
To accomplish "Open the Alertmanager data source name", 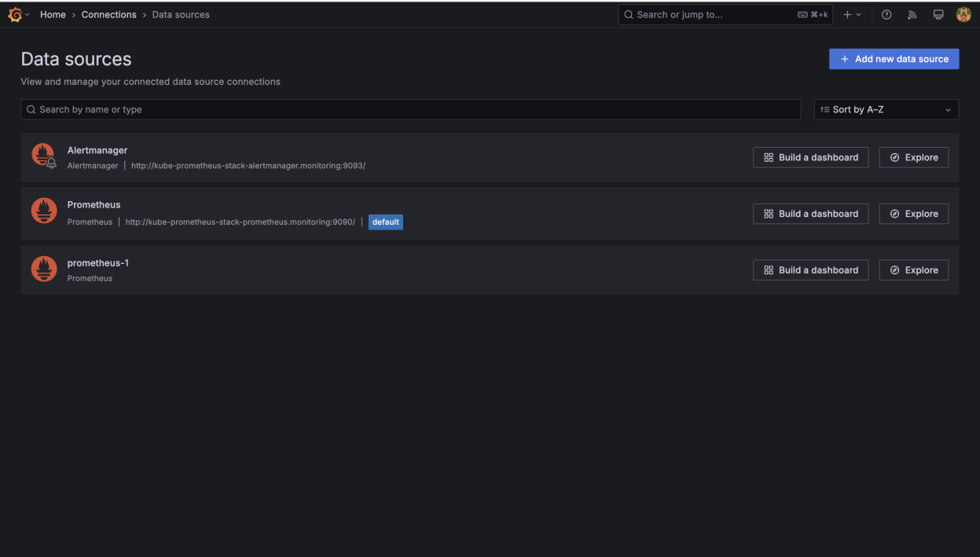I will pyautogui.click(x=97, y=150).
